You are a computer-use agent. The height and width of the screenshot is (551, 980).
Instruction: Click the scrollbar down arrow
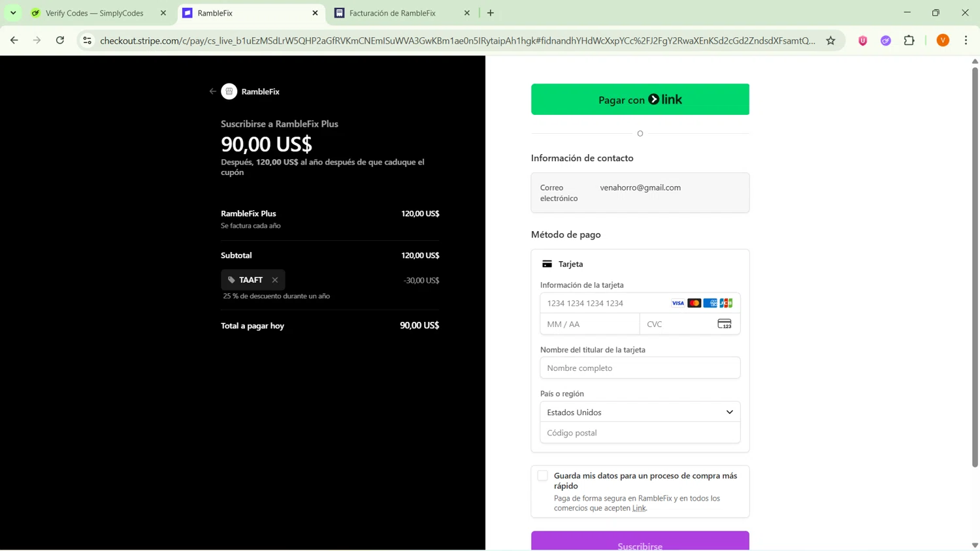(x=975, y=545)
